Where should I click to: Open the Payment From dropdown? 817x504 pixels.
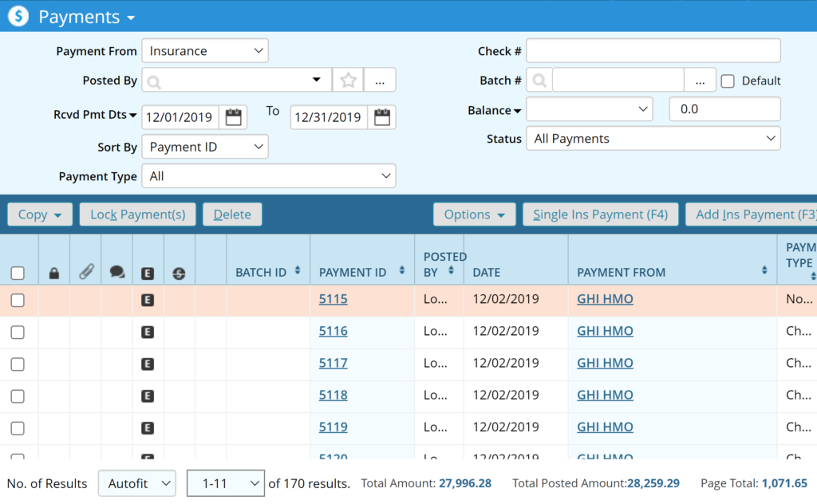205,51
